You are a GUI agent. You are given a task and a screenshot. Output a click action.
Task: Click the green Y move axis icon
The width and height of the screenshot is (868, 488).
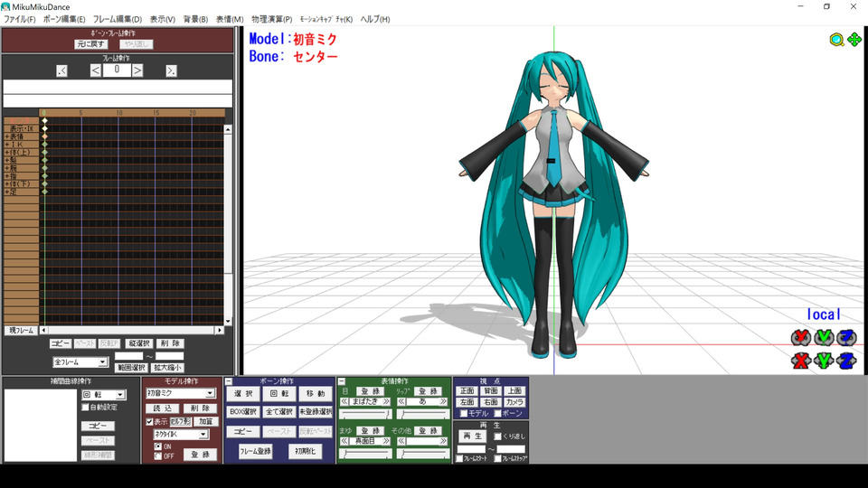(x=824, y=361)
